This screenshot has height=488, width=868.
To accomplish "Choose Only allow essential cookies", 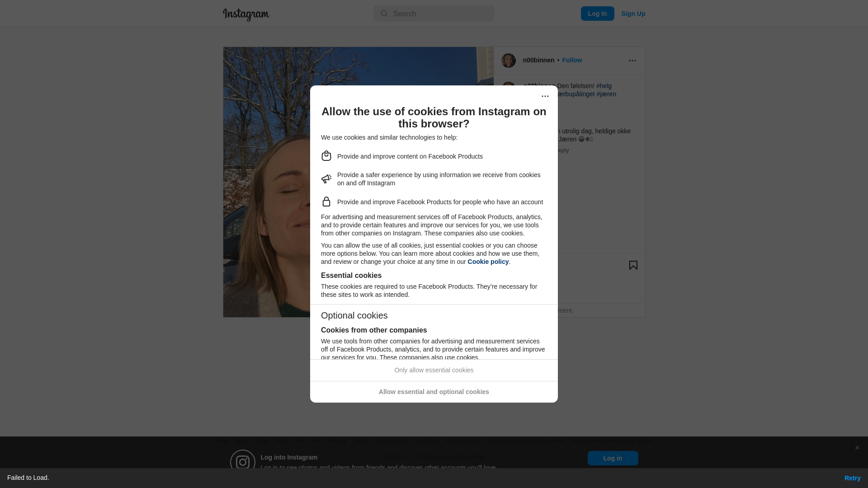I will click(x=434, y=370).
